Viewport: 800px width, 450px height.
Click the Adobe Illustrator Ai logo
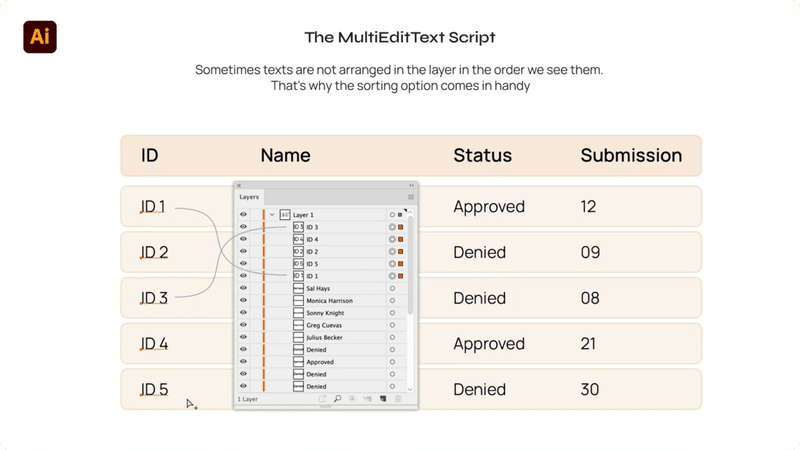[40, 37]
